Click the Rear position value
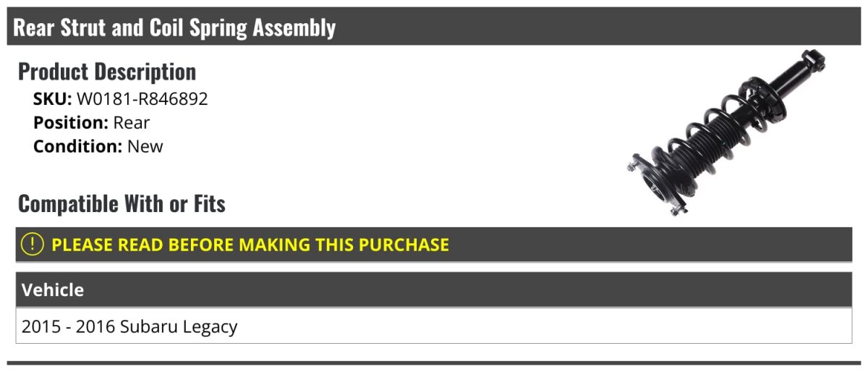The height and width of the screenshot is (372, 868). click(x=132, y=123)
